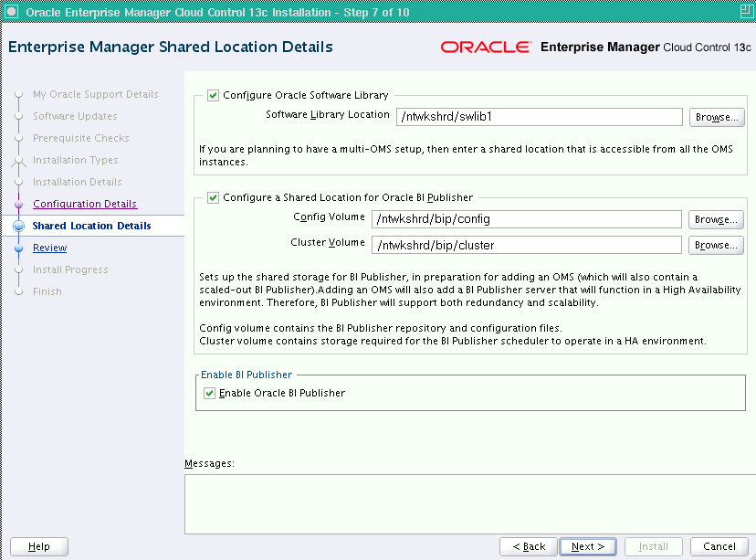The image size is (756, 560).
Task: Click the Installation Details step label
Action: pyautogui.click(x=77, y=182)
